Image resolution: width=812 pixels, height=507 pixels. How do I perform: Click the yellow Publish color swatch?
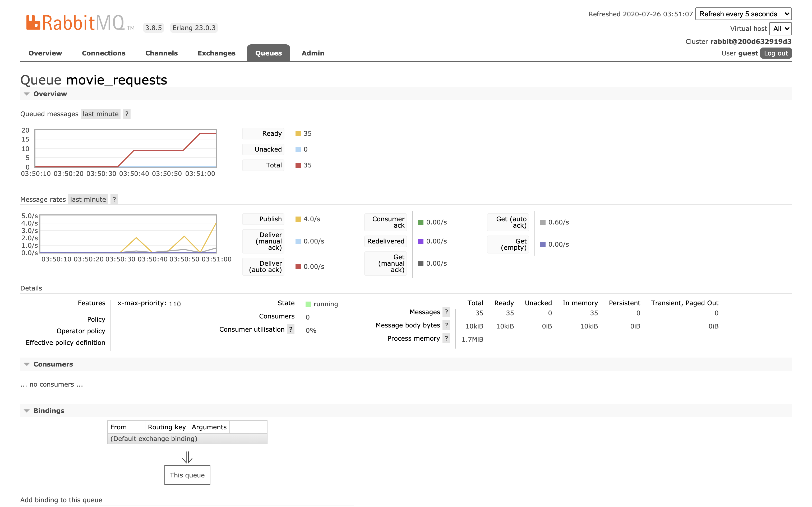point(298,219)
